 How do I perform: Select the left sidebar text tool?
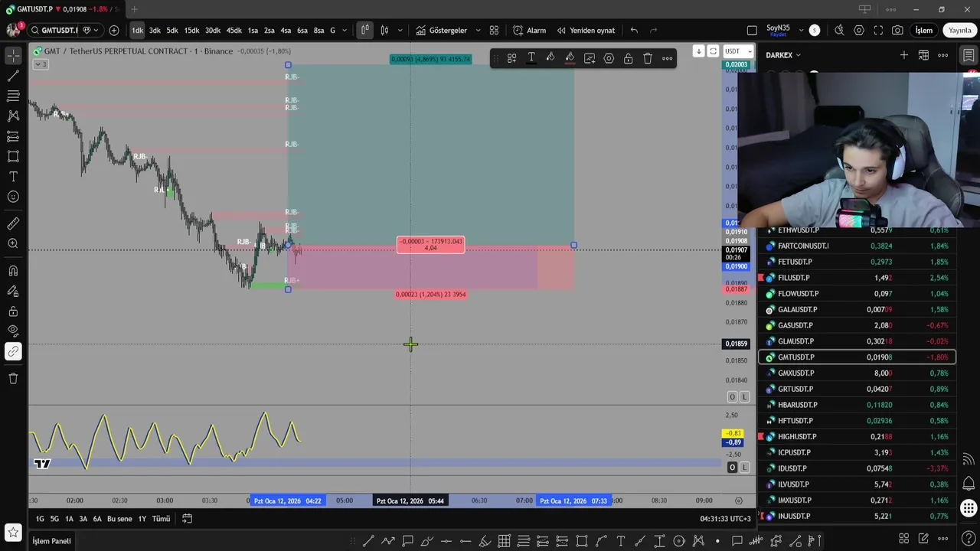13,177
